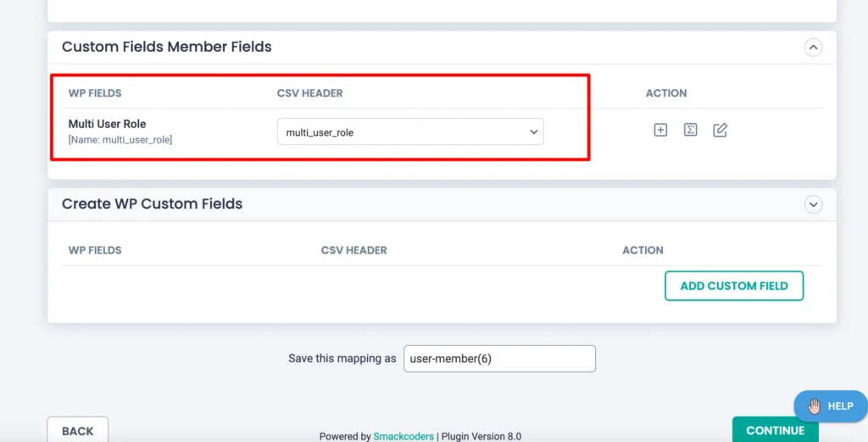868x442 pixels.
Task: Open the Smackcoders link in footer
Action: (x=403, y=436)
